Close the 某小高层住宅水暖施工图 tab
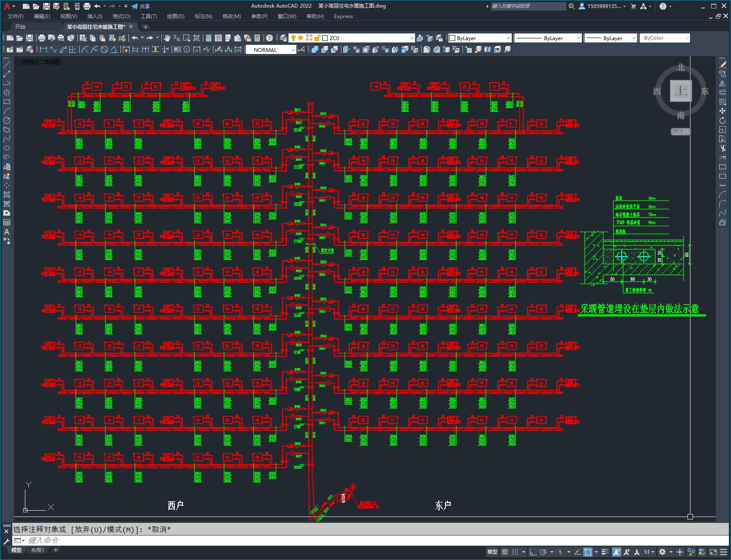Viewport: 731px width, 560px height. (131, 27)
